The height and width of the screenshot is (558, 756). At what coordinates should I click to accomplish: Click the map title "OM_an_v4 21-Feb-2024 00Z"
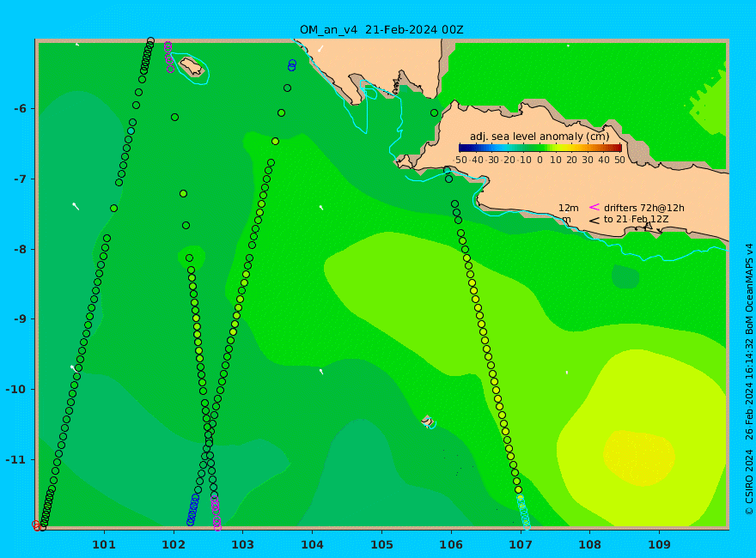click(x=381, y=30)
